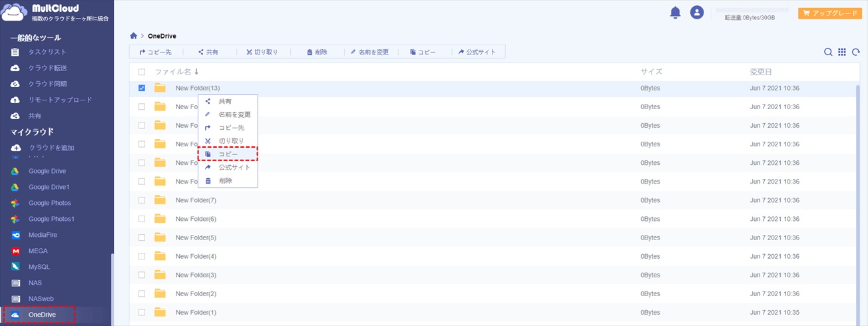Check the New Folder(1) checkbox
This screenshot has width=868, height=326.
(x=142, y=312)
